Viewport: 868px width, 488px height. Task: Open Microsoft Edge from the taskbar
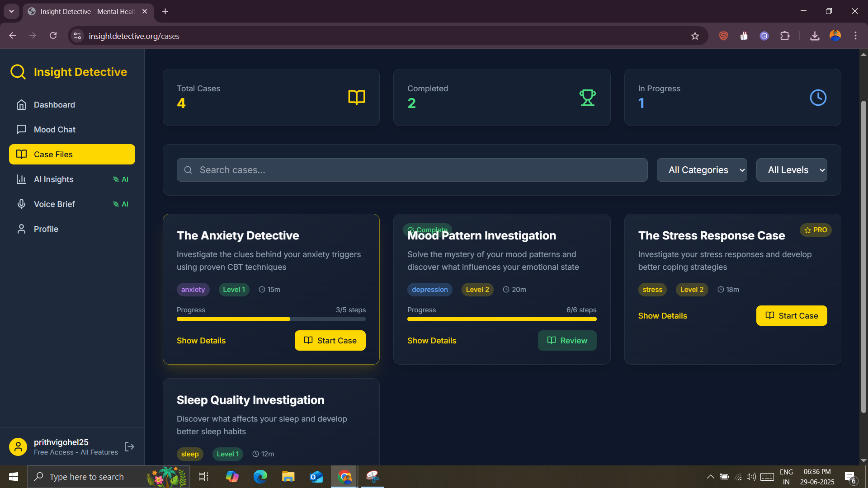tap(260, 477)
